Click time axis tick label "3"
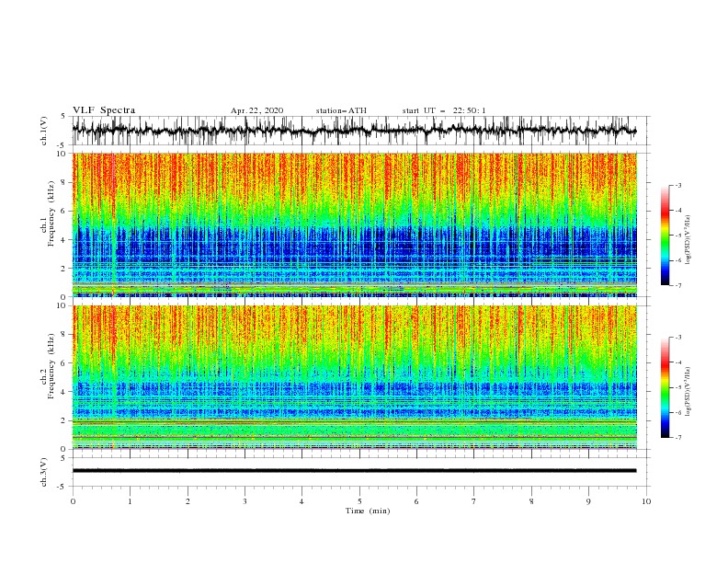 [245, 501]
